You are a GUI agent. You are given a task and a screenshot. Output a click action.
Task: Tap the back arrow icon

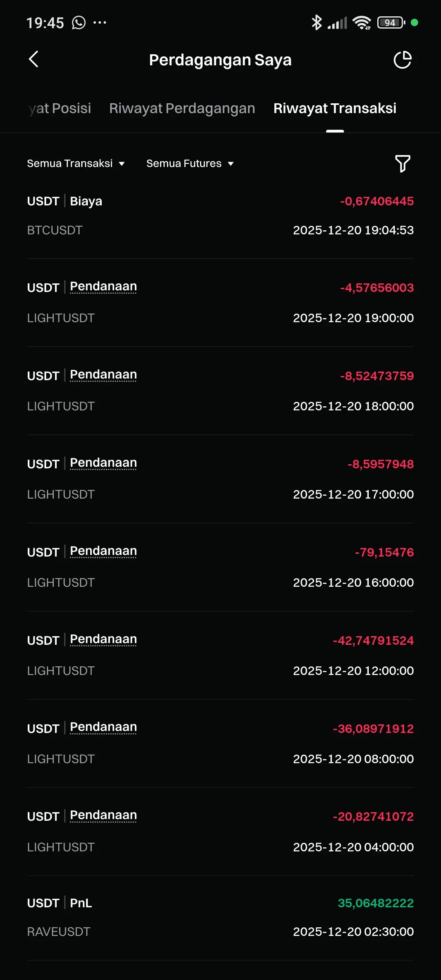click(34, 59)
